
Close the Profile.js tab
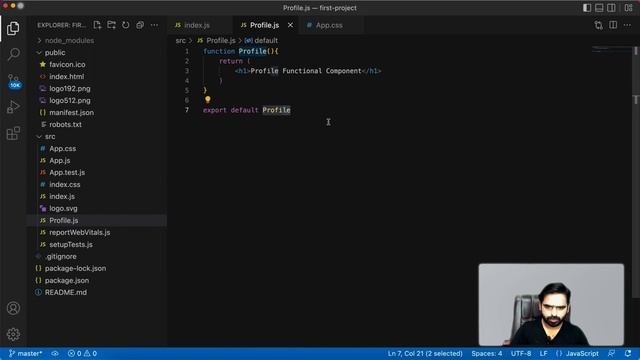(x=290, y=25)
